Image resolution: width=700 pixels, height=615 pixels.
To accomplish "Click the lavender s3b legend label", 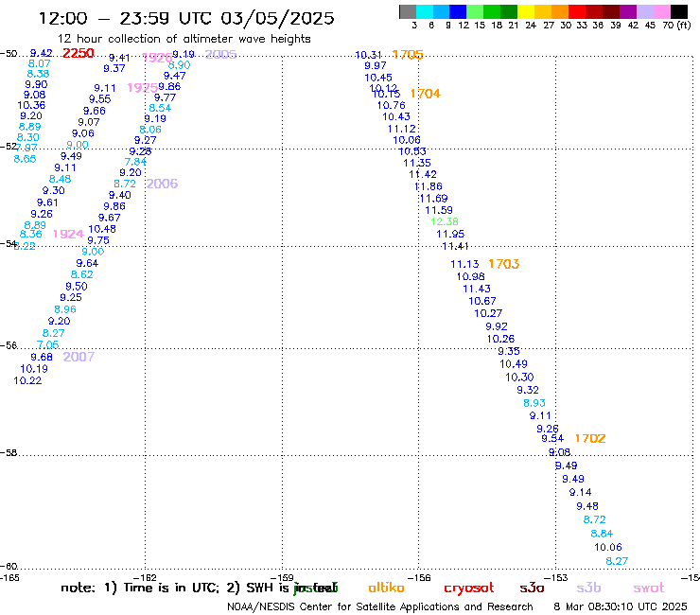I will point(588,588).
